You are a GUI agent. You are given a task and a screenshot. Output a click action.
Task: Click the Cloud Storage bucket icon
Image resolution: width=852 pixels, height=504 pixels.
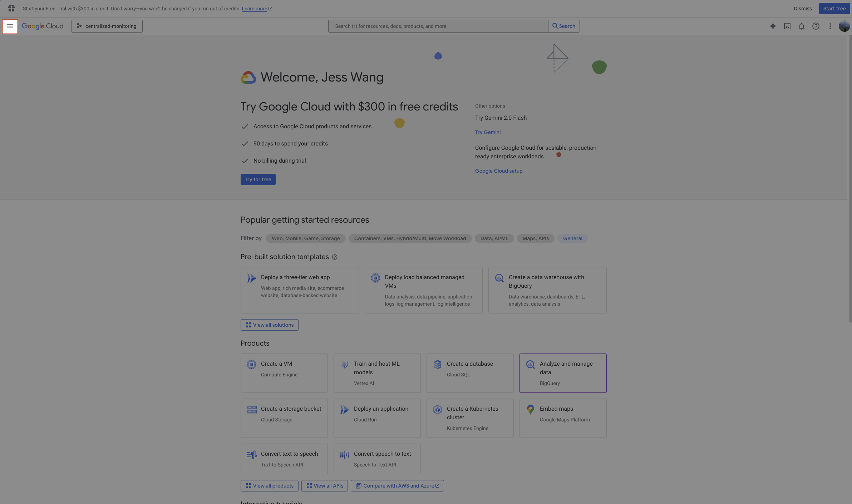point(252,409)
